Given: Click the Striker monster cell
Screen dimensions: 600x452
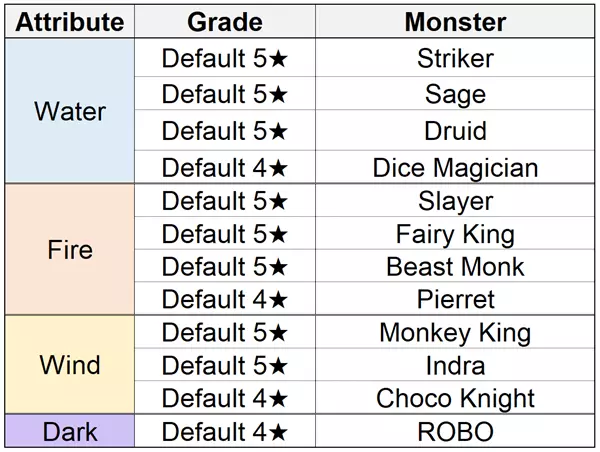Looking at the screenshot, I should [455, 58].
